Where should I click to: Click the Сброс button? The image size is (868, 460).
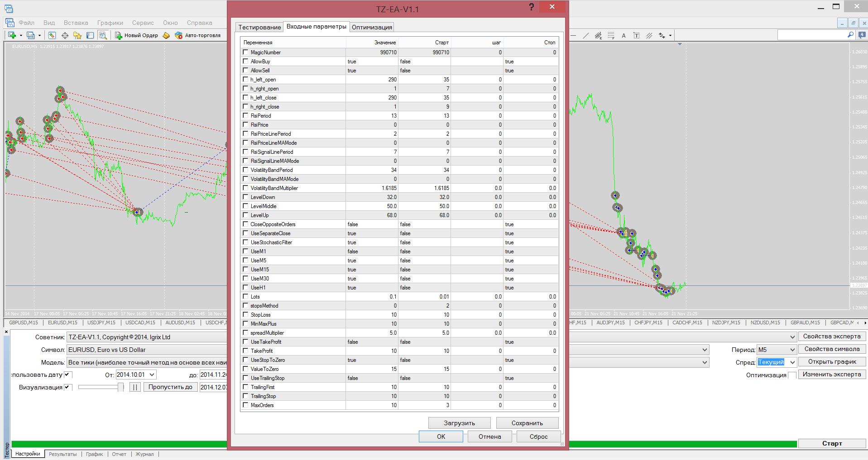(x=538, y=436)
